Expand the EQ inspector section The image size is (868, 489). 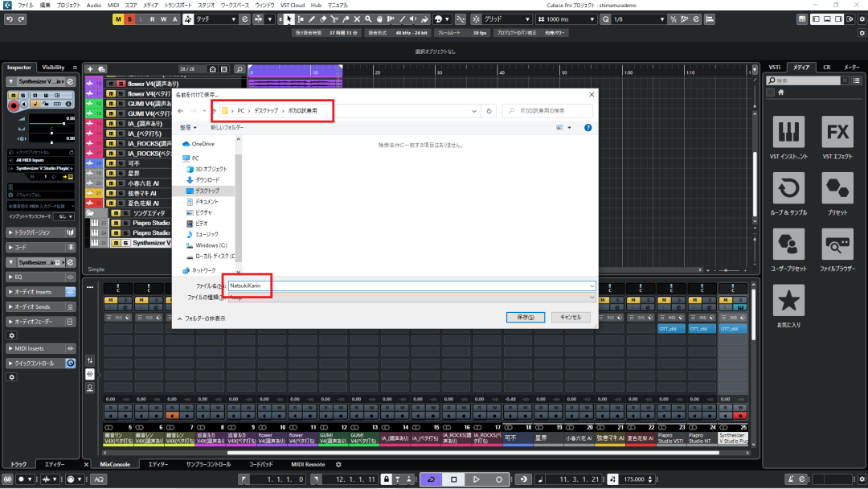(40, 277)
